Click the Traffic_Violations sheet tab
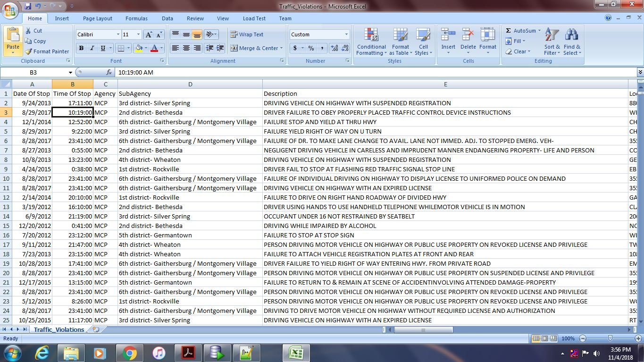644x362 pixels. point(59,329)
